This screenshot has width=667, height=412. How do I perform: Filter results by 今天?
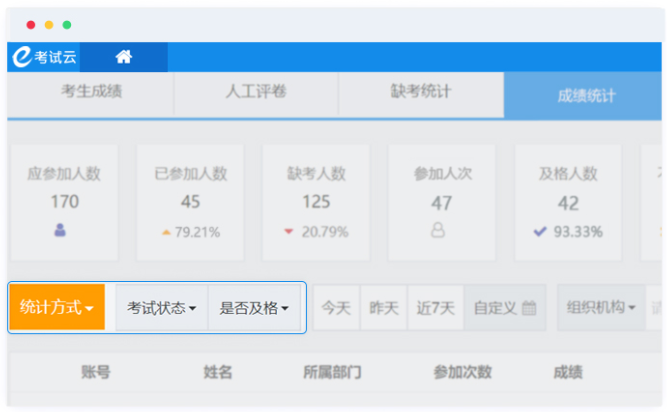click(x=336, y=308)
